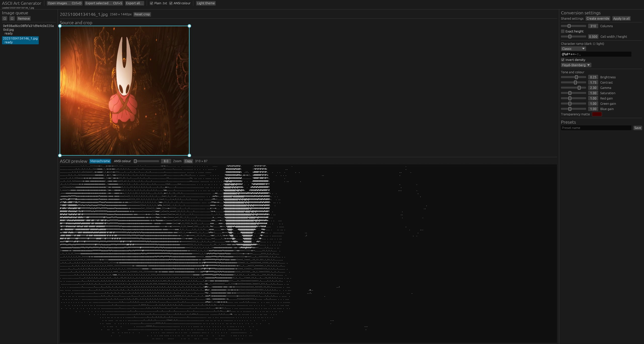Screen dimensions: 644x344
Task: Click the Cell width / height slider
Action: (x=573, y=37)
